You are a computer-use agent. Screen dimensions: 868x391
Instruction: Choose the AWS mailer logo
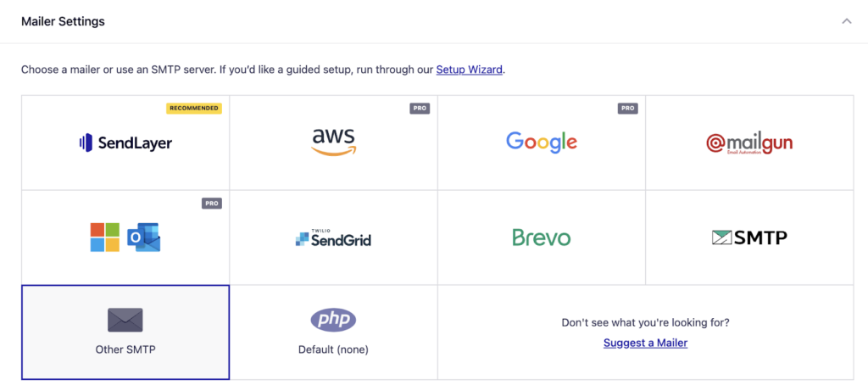click(334, 142)
